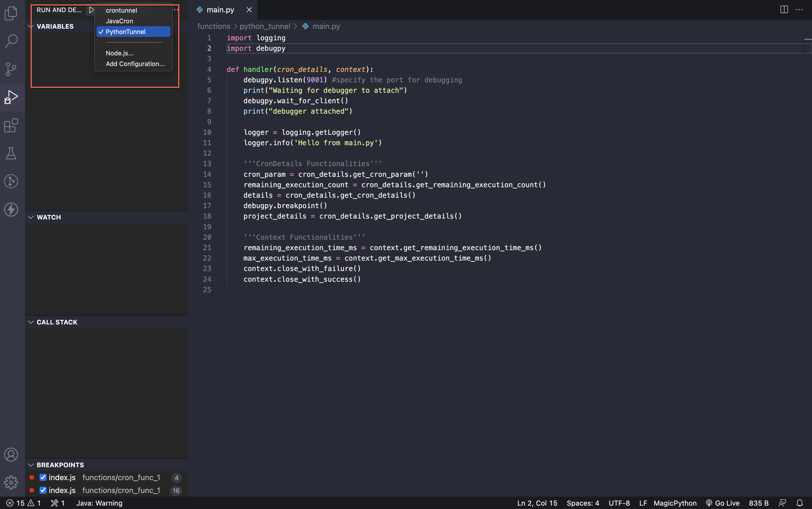Open the Manage gear icon
812x509 pixels.
(11, 482)
